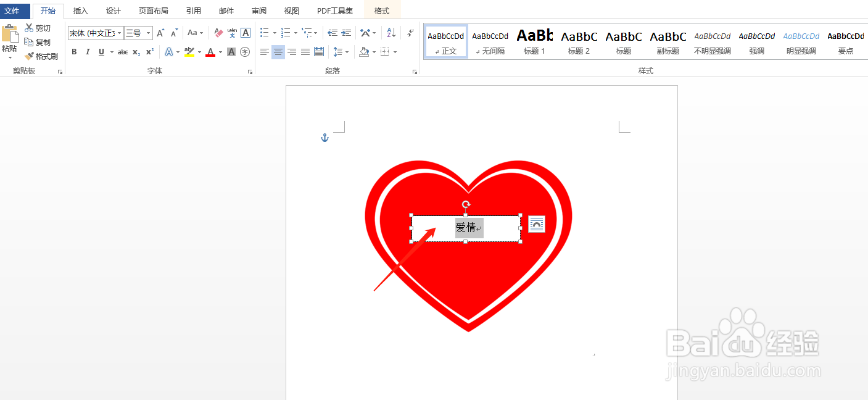The image size is (868, 400).
Task: Select the Format Painter (格式刷)
Action: coord(41,56)
